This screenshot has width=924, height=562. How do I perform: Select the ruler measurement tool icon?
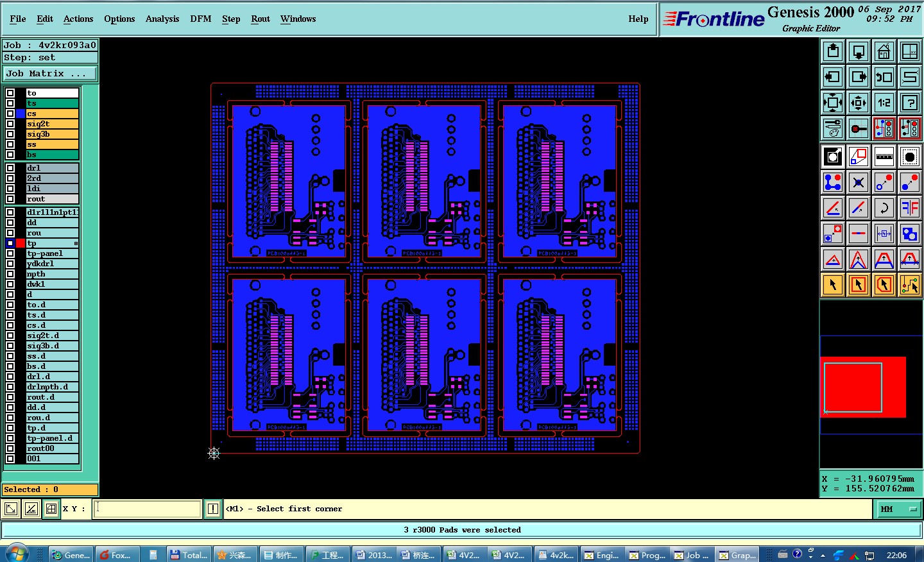(884, 157)
